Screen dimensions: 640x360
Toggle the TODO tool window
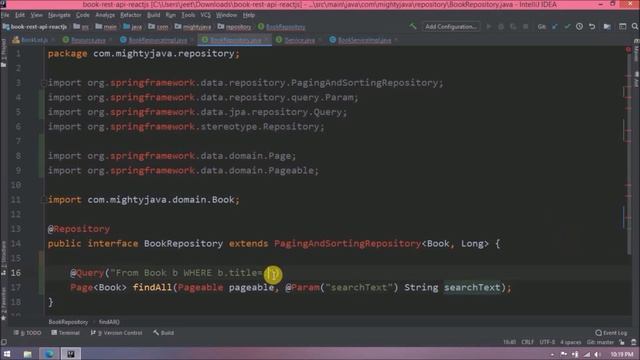pyautogui.click(x=27, y=333)
